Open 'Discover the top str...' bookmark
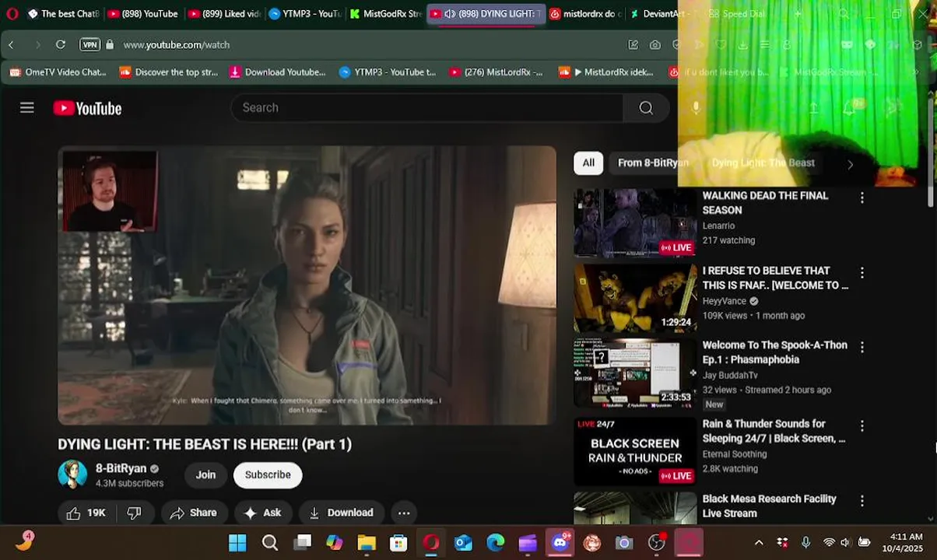Image resolution: width=937 pixels, height=560 pixels. [x=168, y=72]
